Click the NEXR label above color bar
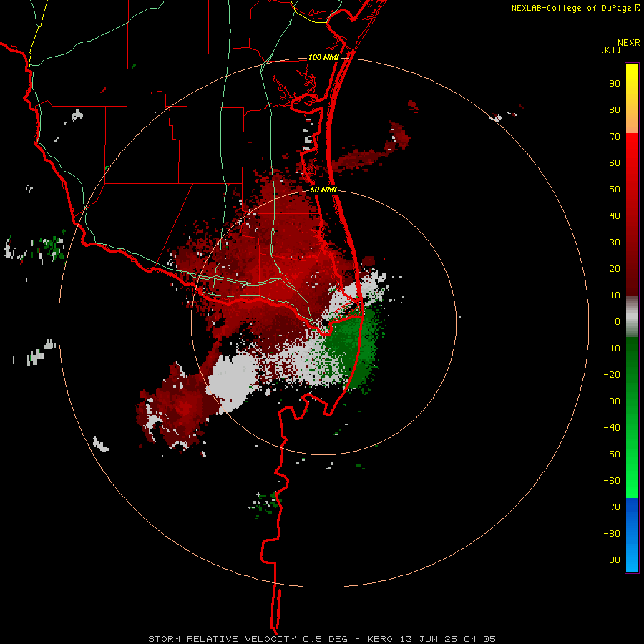This screenshot has width=644, height=644. pos(629,43)
